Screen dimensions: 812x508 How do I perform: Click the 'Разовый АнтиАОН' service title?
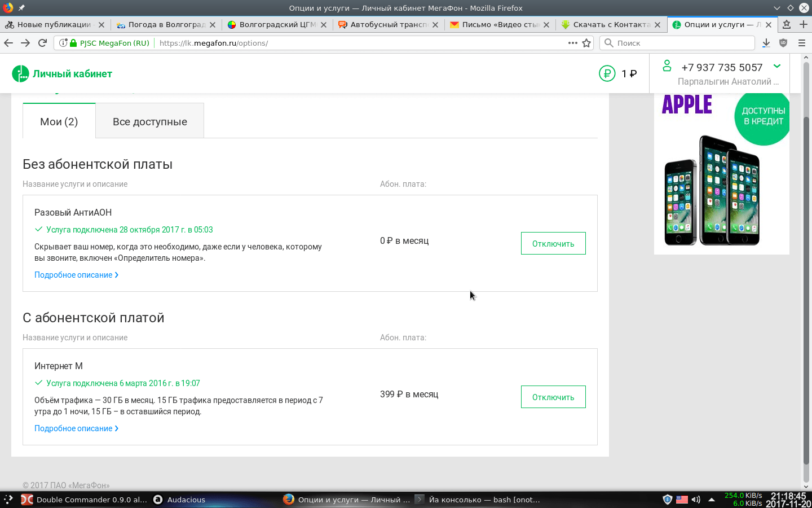[x=73, y=212]
